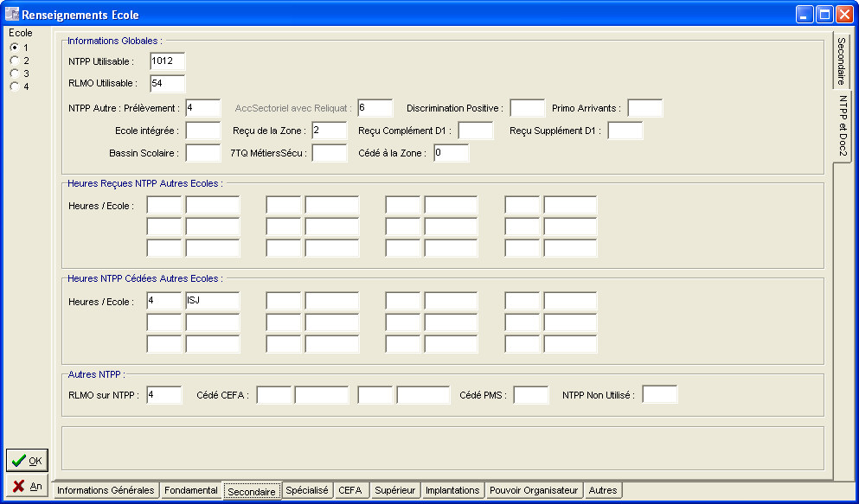Screen dimensions: 859x504
Task: Select the vertical NTPP et Doc2 tab
Action: (843, 126)
